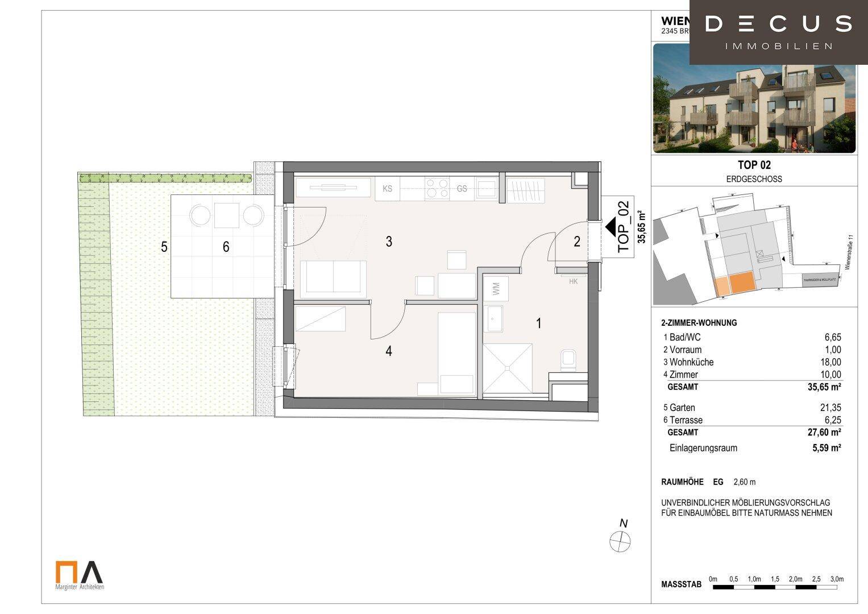Click the DECUS Immobilien logo
This screenshot has width=868, height=614.
click(778, 31)
